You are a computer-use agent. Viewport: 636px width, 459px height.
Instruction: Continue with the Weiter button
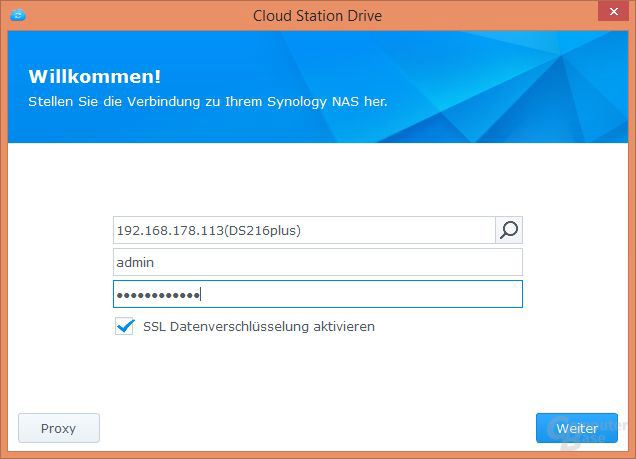pos(577,428)
